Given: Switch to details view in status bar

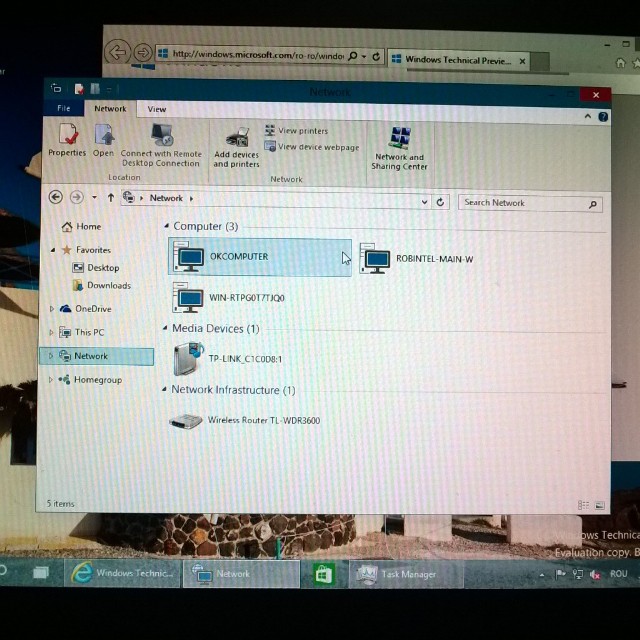Looking at the screenshot, I should coord(583,505).
